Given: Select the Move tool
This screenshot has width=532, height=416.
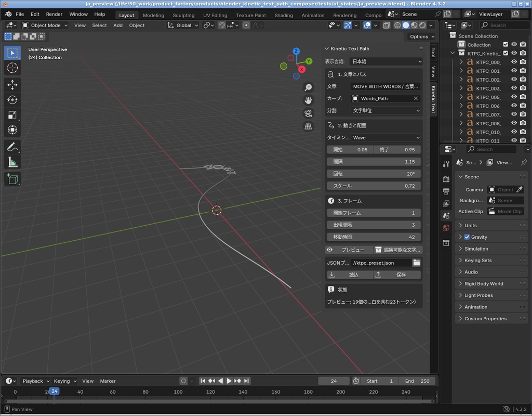Looking at the screenshot, I should coord(12,85).
